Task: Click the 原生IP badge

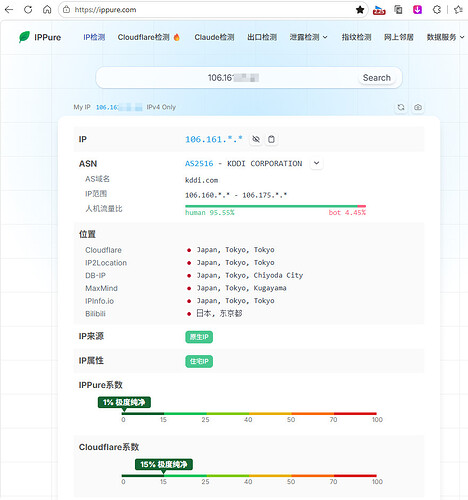Action: 199,337
